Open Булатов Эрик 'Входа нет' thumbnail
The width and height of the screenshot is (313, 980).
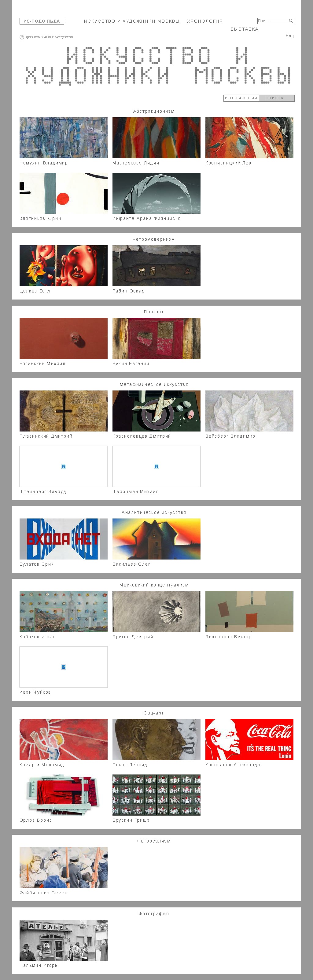[64, 539]
